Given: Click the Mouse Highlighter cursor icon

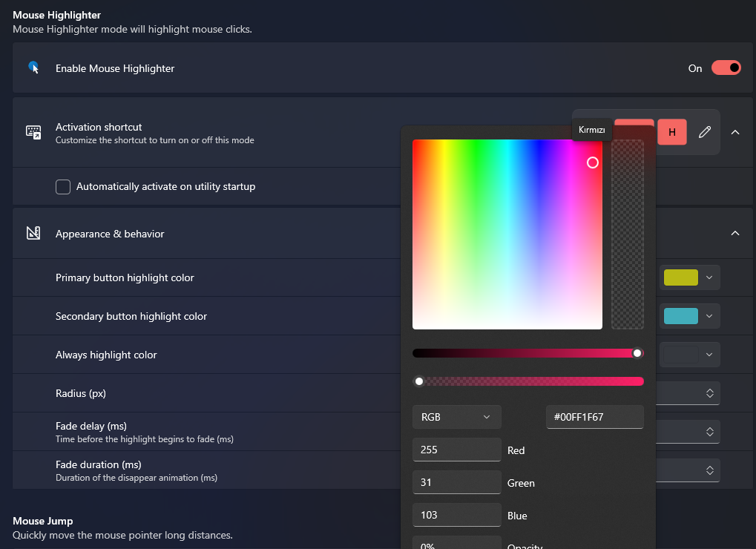Looking at the screenshot, I should (x=33, y=67).
